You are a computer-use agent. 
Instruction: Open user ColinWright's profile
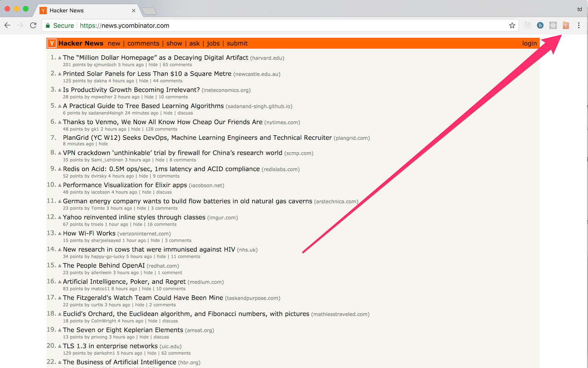click(103, 321)
